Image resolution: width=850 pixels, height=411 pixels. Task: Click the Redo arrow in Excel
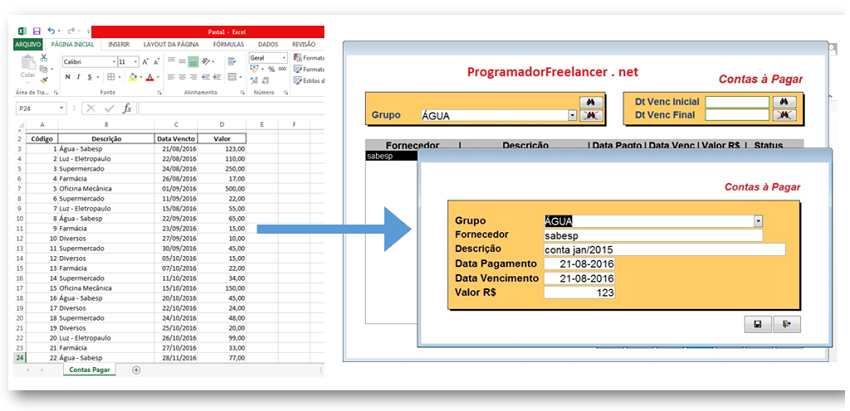tap(71, 31)
